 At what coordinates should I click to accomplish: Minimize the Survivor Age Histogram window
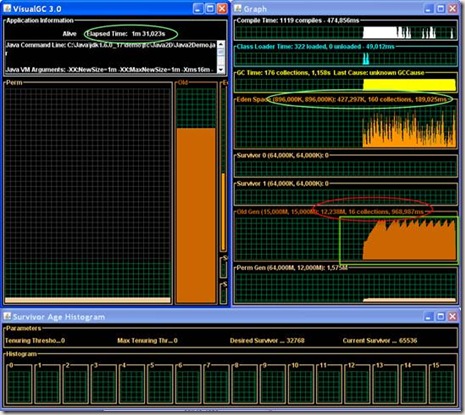[429, 316]
